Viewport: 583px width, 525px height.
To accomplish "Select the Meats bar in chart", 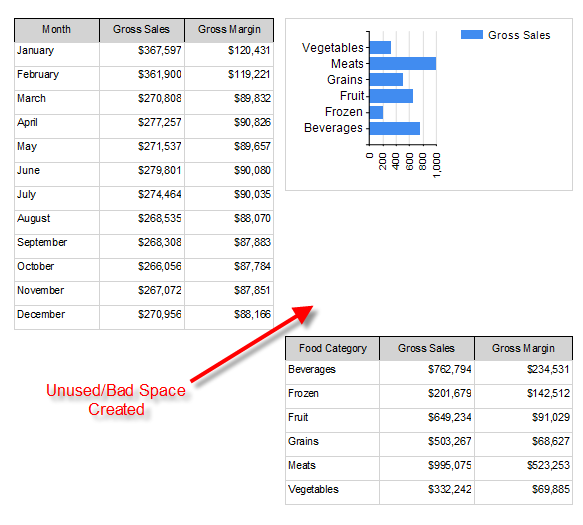I will point(403,64).
